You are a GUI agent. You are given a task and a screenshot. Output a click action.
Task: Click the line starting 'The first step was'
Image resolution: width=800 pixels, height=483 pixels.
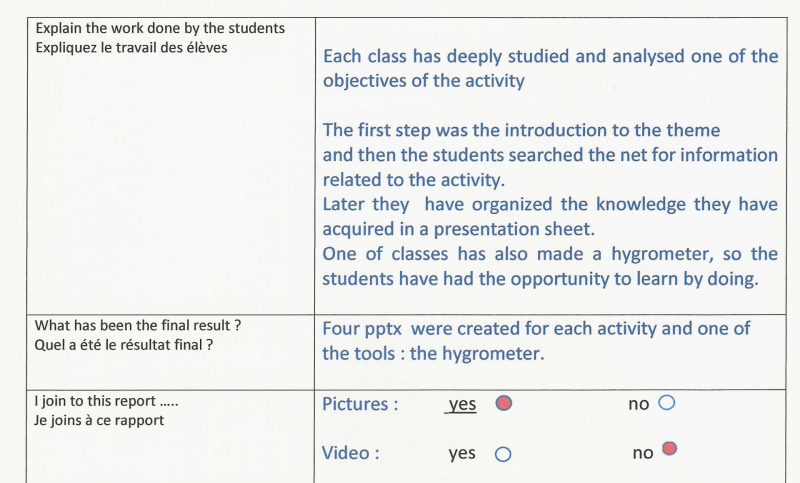coord(521,130)
